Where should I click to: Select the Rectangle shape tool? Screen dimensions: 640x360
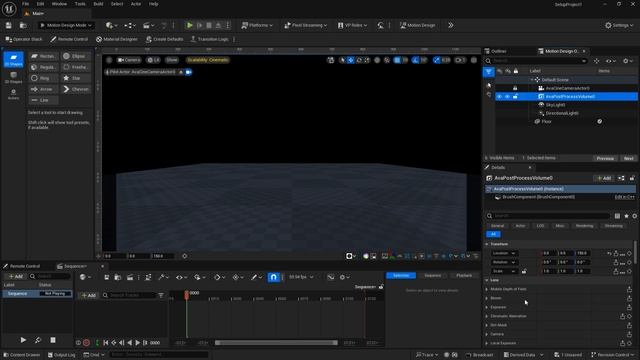click(x=43, y=56)
